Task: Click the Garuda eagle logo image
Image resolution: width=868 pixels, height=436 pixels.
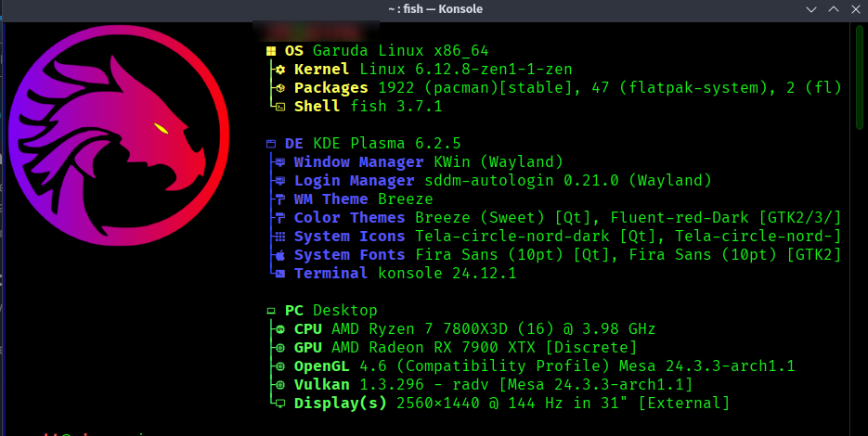Action: tap(119, 135)
